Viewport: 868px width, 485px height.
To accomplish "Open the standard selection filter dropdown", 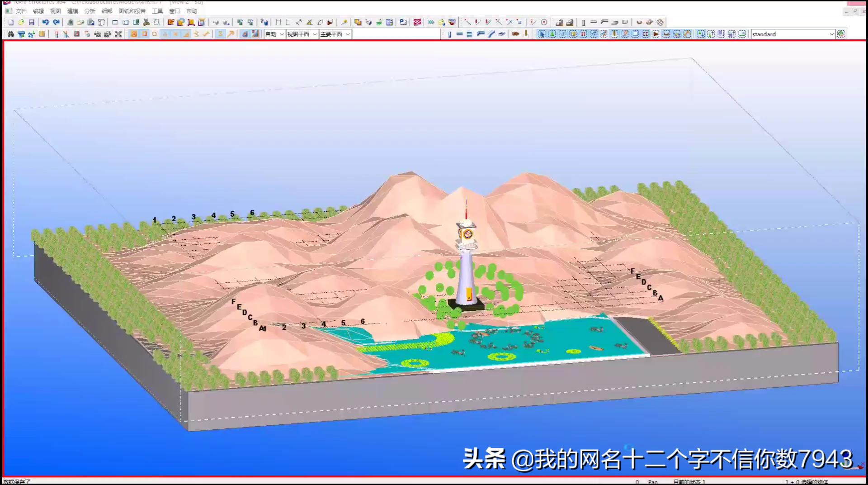I will (793, 34).
